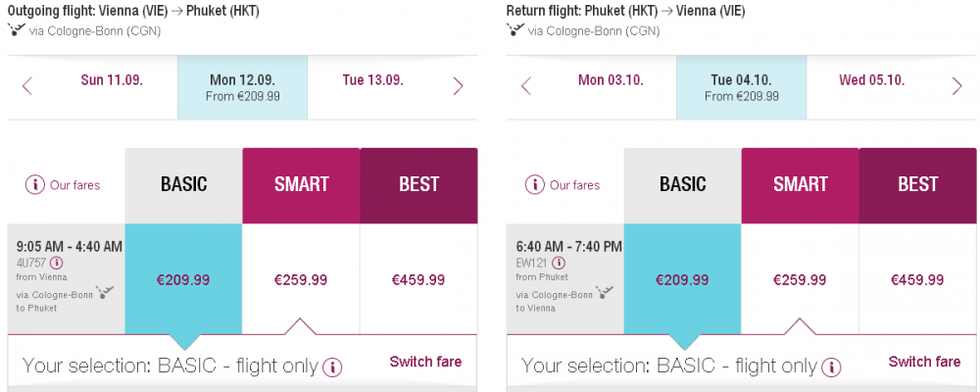Select Tue 13.09. outgoing date
Screen dimensions: 980x392
(x=372, y=80)
